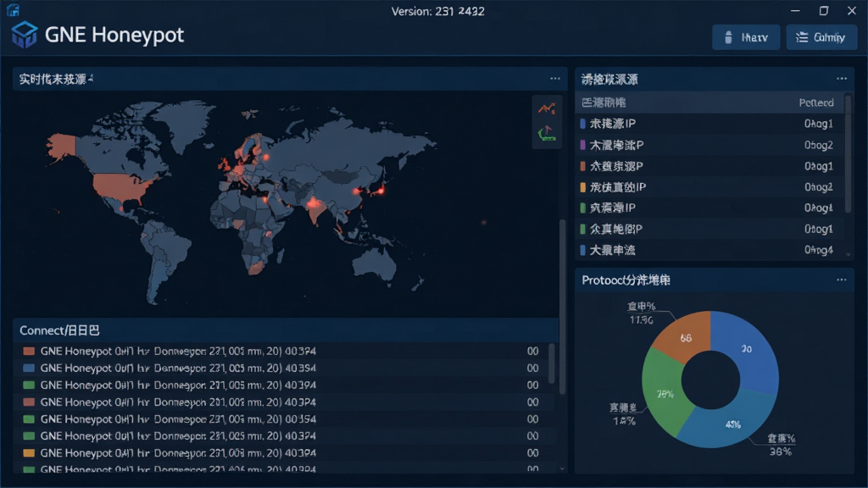868x488 pixels.
Task: Select the yellow-marked row in the IP list
Action: (x=709, y=187)
